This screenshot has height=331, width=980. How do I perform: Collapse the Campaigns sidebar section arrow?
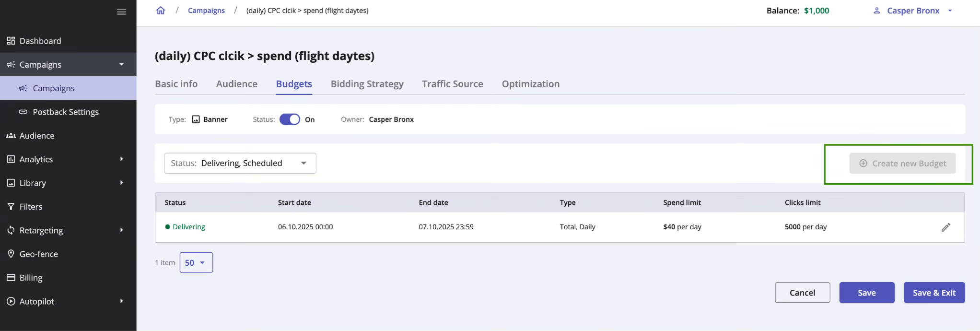[121, 64]
